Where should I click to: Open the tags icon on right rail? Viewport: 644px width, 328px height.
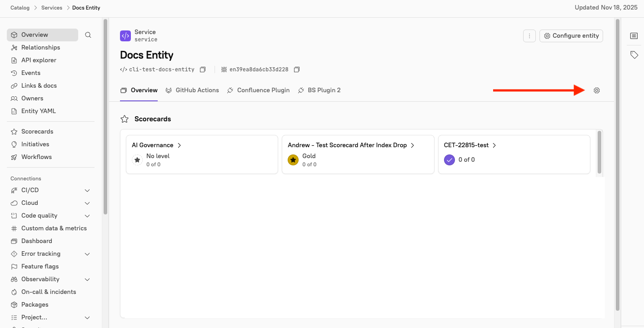click(x=634, y=55)
